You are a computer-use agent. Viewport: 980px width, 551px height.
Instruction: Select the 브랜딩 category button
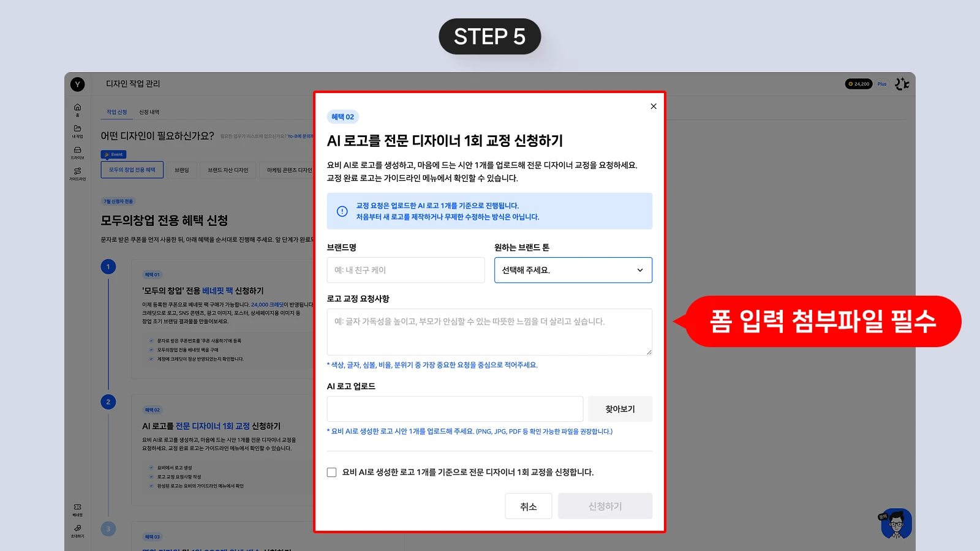(182, 170)
